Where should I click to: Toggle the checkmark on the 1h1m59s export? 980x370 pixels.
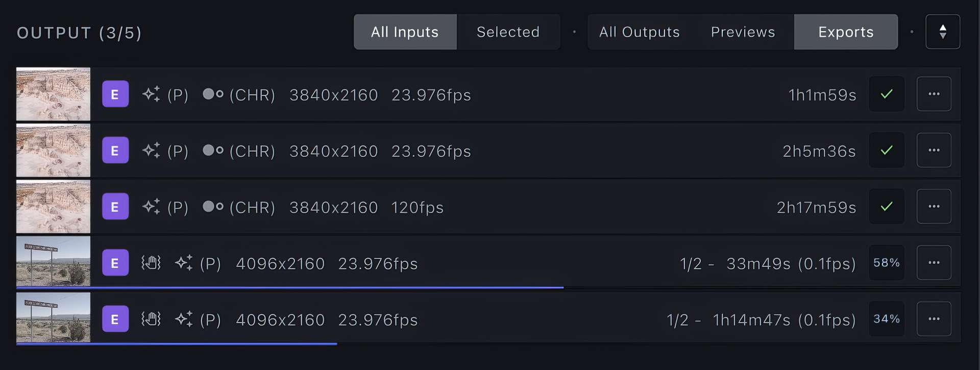887,94
